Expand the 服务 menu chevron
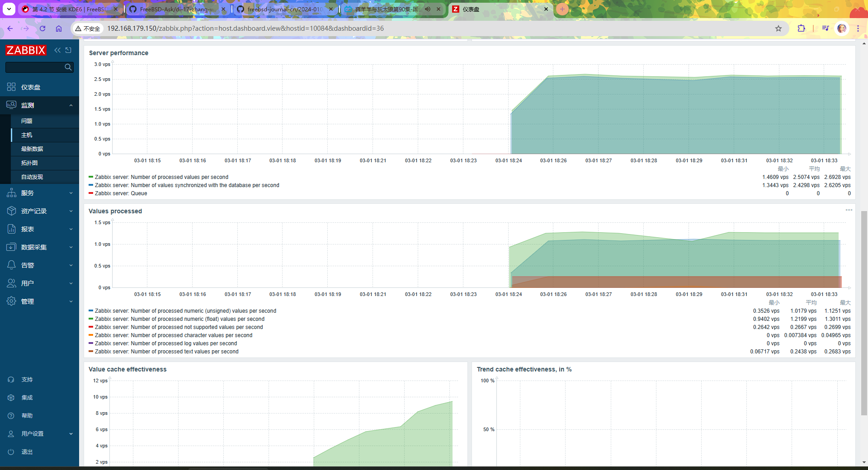This screenshot has height=470, width=868. [71, 193]
